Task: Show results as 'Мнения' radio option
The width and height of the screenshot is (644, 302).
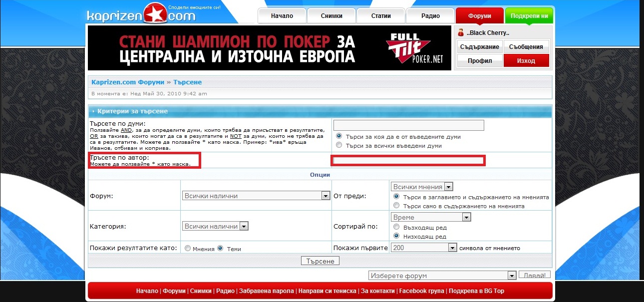Action: [188, 248]
